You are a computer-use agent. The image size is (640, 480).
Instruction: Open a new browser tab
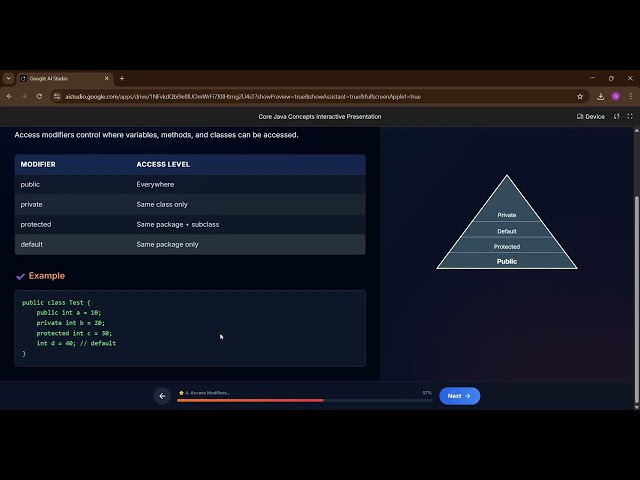tap(122, 78)
